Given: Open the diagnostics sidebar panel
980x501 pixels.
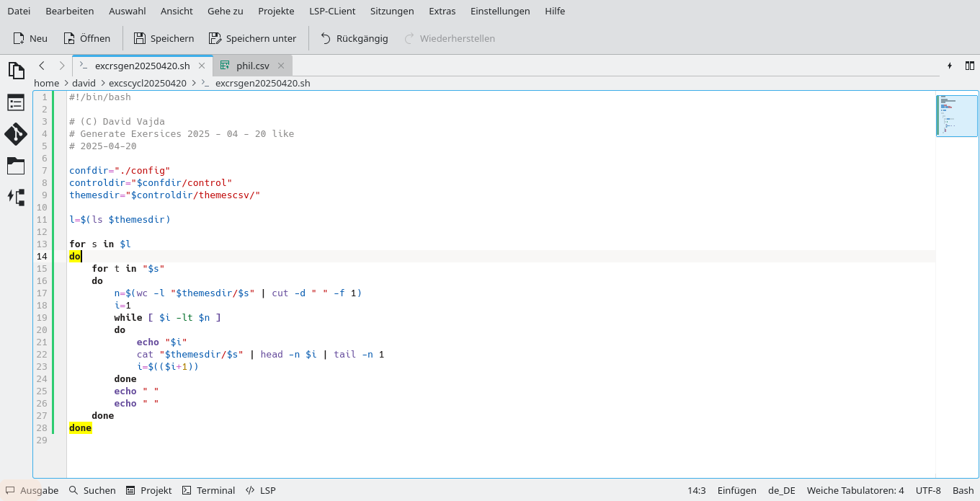Looking at the screenshot, I should pyautogui.click(x=16, y=197).
